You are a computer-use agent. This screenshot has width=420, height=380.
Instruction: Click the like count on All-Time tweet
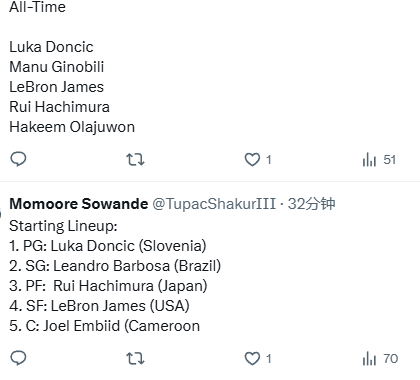click(x=269, y=160)
